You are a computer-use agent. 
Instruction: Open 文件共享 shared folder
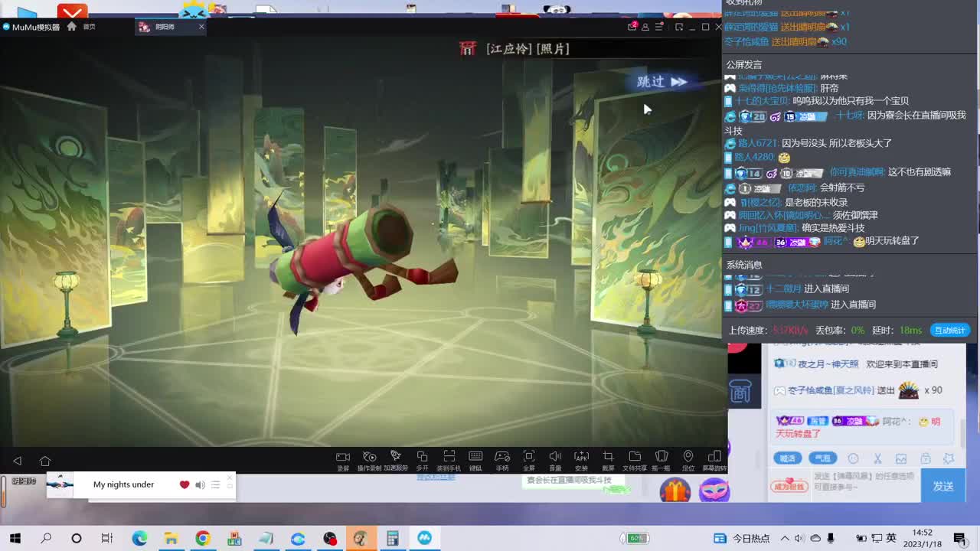(635, 460)
